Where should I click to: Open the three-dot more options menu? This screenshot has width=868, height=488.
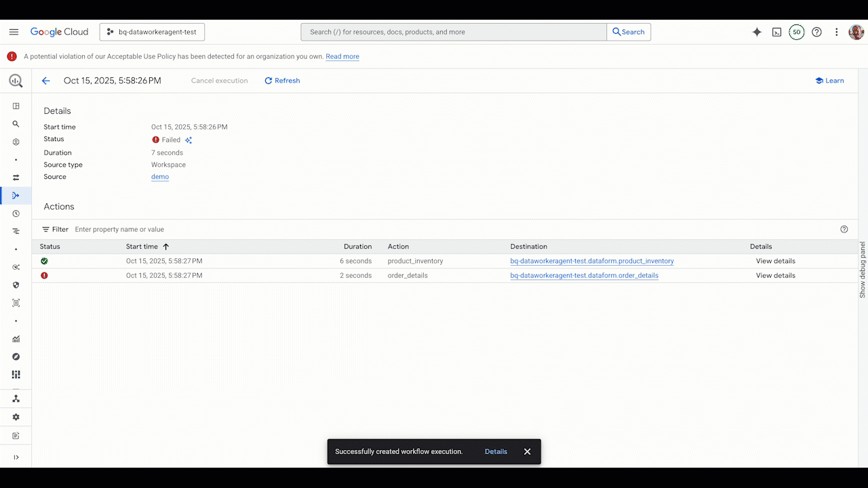837,32
